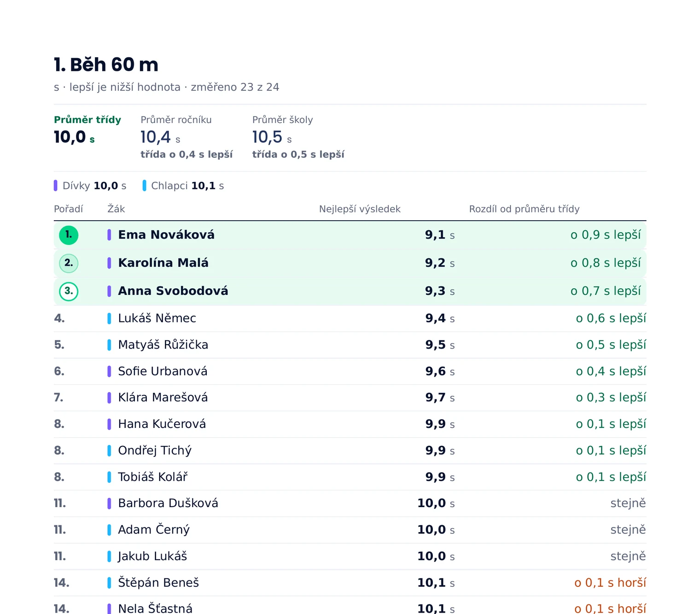
Task: Click the name "Jakub Lukáš"
Action: pos(152,556)
